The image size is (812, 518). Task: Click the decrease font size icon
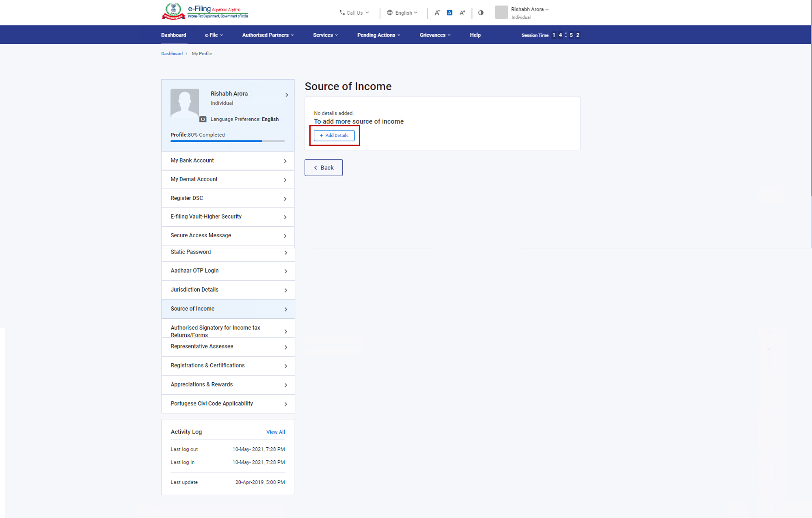[437, 13]
